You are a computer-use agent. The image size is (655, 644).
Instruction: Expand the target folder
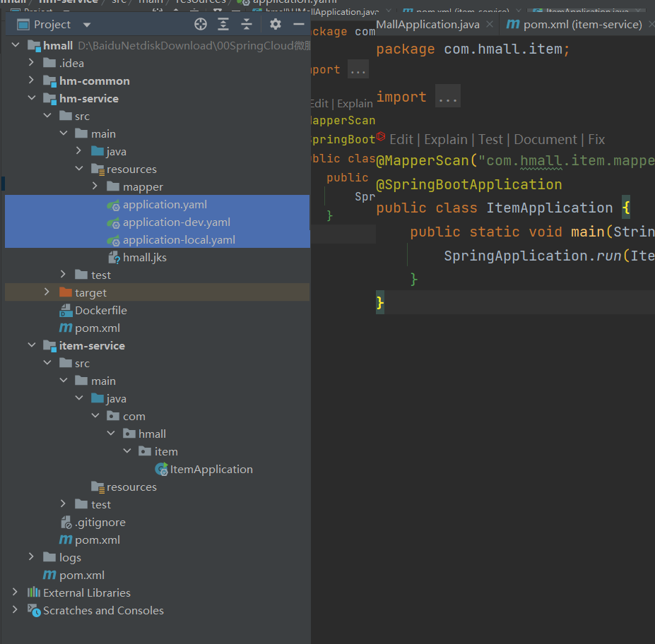pos(47,292)
